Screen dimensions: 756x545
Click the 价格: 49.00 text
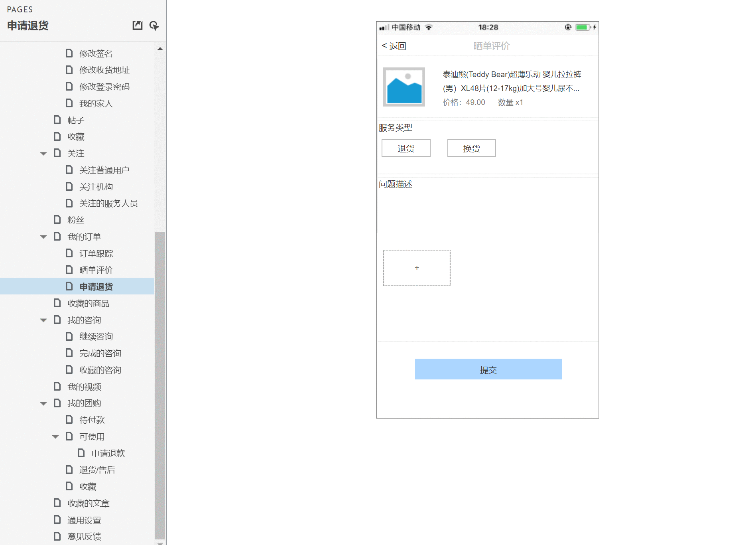pyautogui.click(x=464, y=103)
